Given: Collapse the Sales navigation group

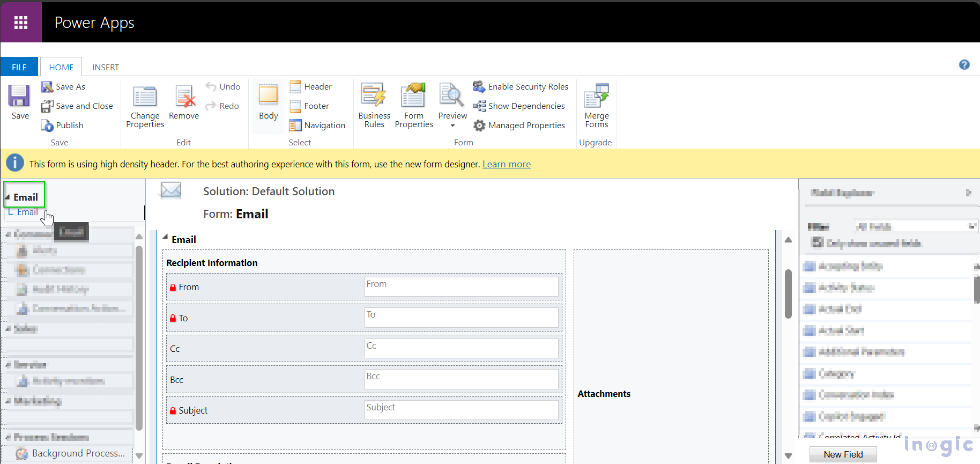Looking at the screenshot, I should (8, 329).
